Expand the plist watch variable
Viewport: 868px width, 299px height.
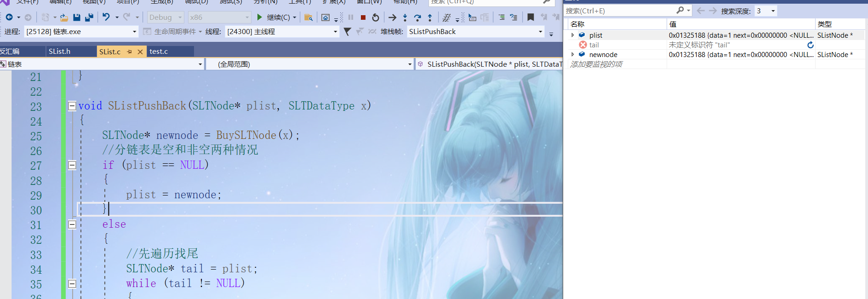click(x=572, y=35)
